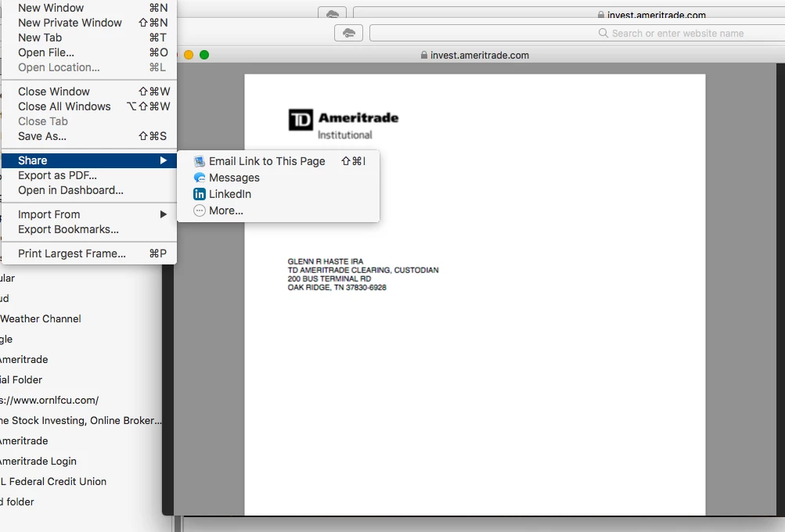This screenshot has width=785, height=532.
Task: Select More… in the Share submenu
Action: [279, 210]
